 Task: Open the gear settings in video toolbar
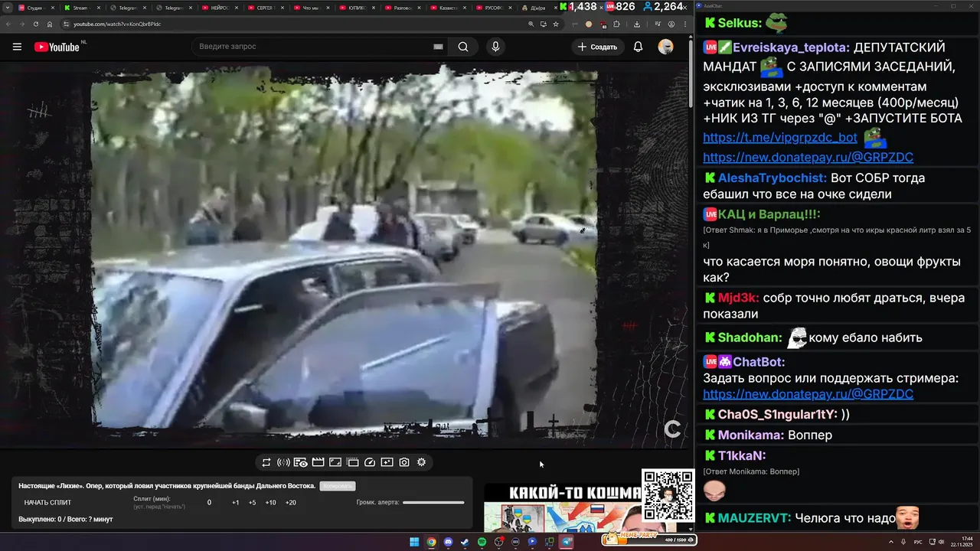click(x=421, y=462)
